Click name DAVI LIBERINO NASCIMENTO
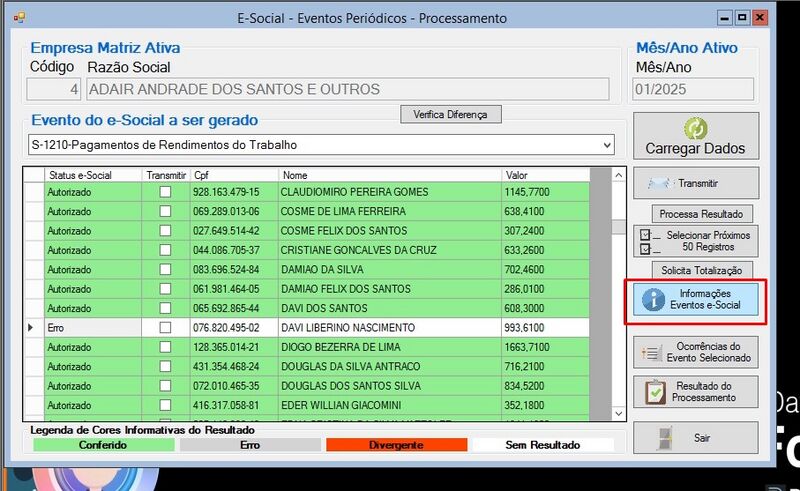Image resolution: width=800 pixels, height=491 pixels. coord(348,328)
